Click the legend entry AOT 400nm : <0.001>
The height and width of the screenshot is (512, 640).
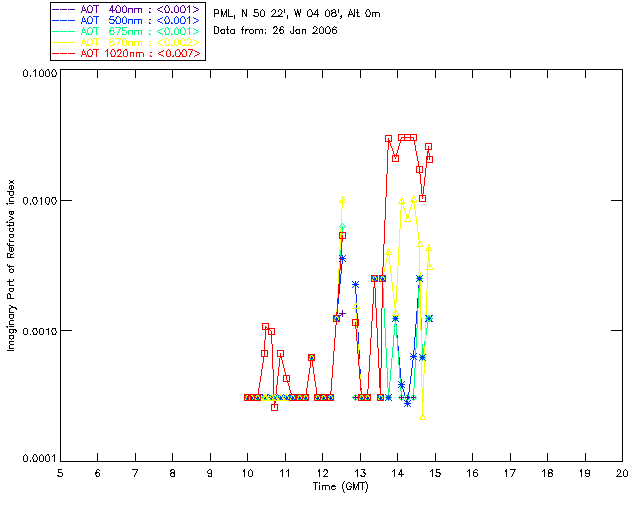(126, 9)
